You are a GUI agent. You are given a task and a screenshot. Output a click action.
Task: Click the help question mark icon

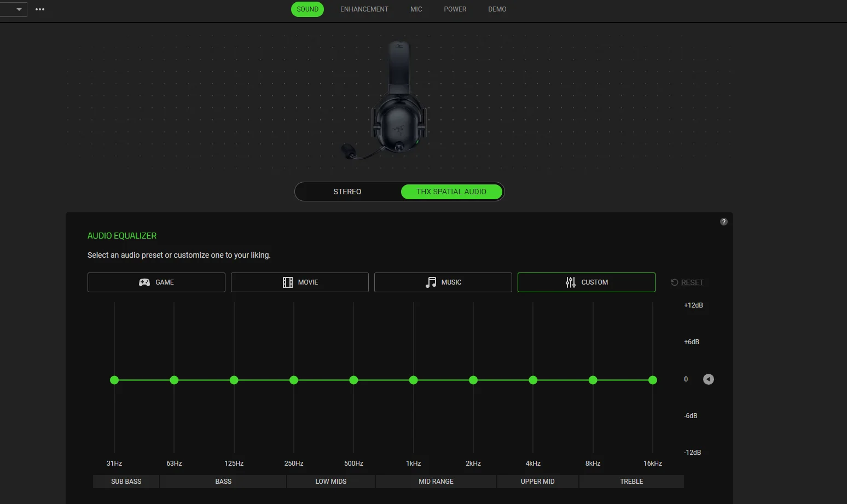pos(724,222)
